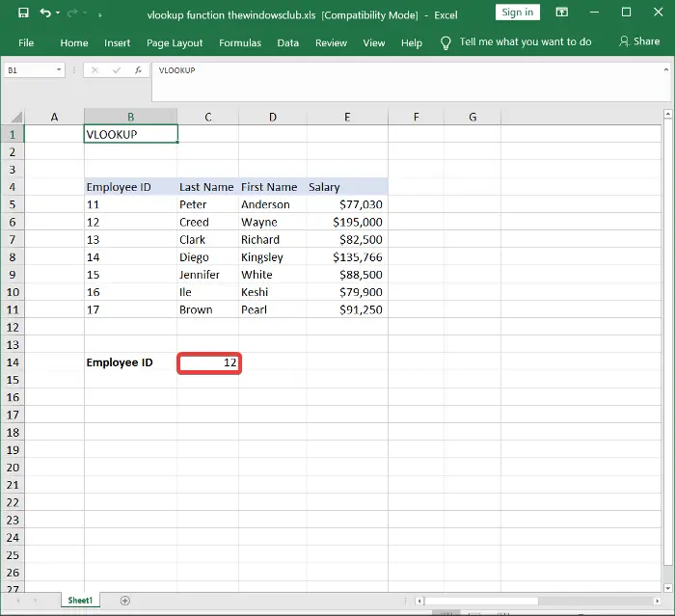The image size is (675, 616).
Task: Open the Review tab
Action: pyautogui.click(x=331, y=42)
